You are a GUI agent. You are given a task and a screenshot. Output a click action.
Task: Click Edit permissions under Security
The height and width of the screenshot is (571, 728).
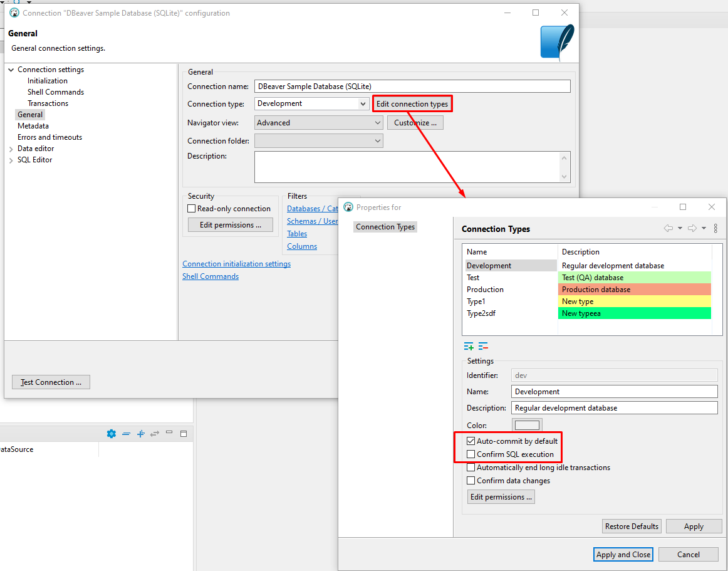231,225
